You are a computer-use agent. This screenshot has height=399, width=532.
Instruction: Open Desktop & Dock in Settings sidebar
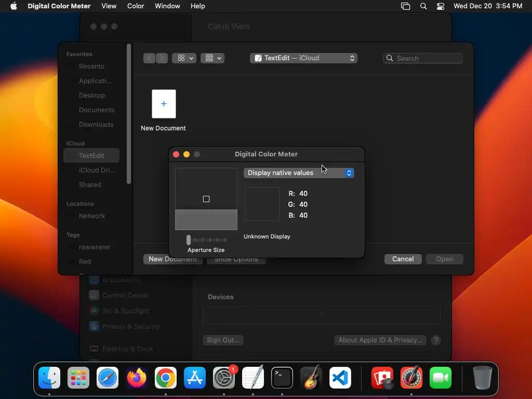[122, 349]
